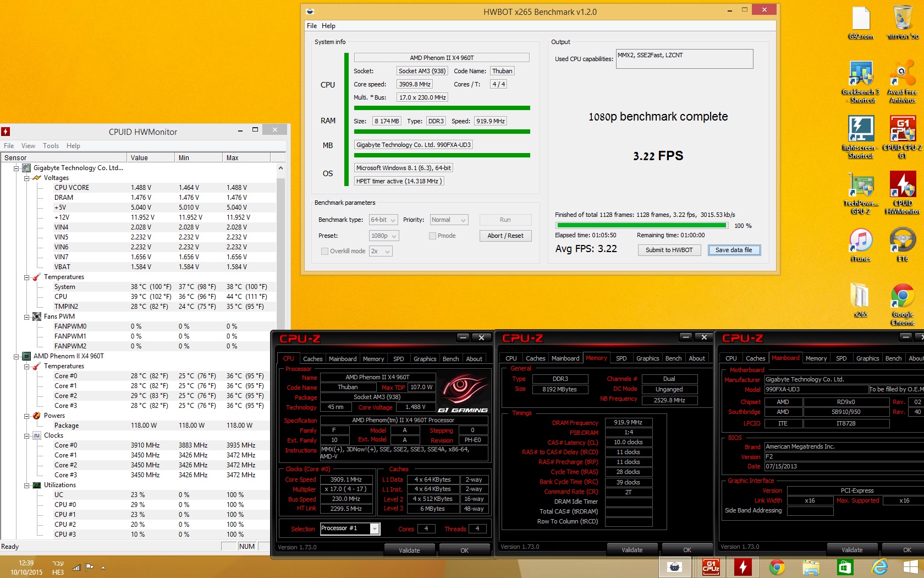Viewport: 924px width, 578px height.
Task: Open the Priority Normal dropdown
Action: tap(449, 220)
